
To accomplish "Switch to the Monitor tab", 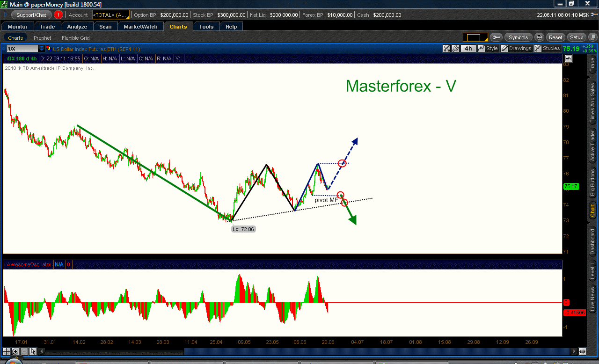I will [18, 27].
